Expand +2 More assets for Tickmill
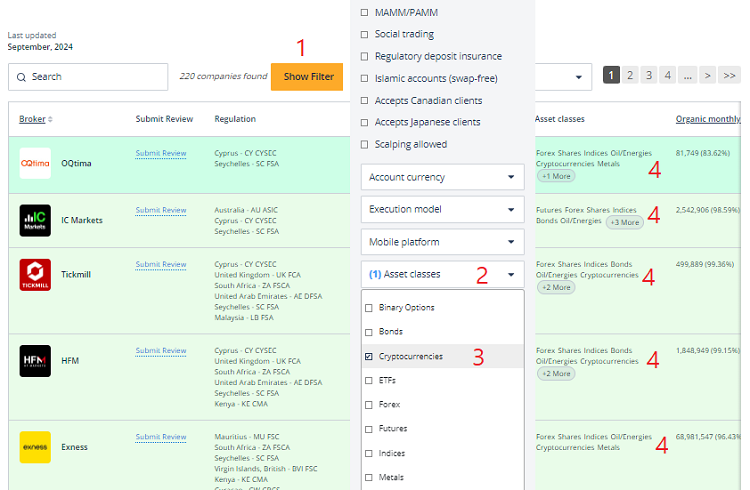 tap(556, 288)
